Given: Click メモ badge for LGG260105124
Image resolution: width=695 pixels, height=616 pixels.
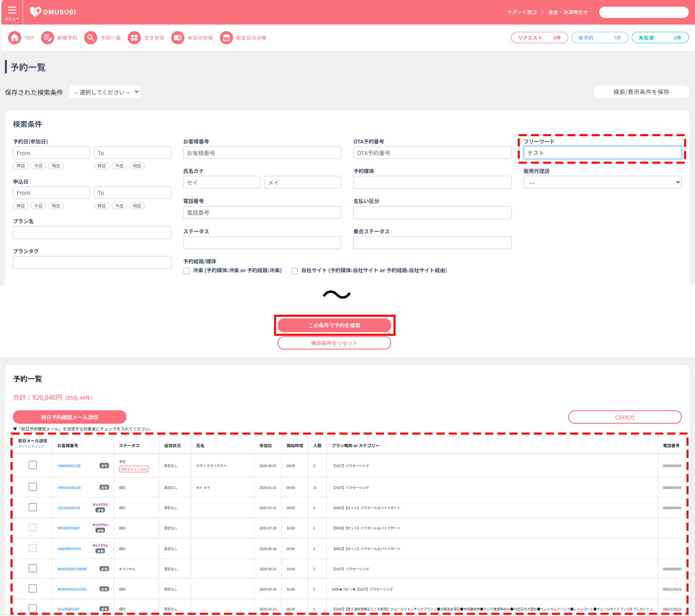Looking at the screenshot, I should coord(100,510).
